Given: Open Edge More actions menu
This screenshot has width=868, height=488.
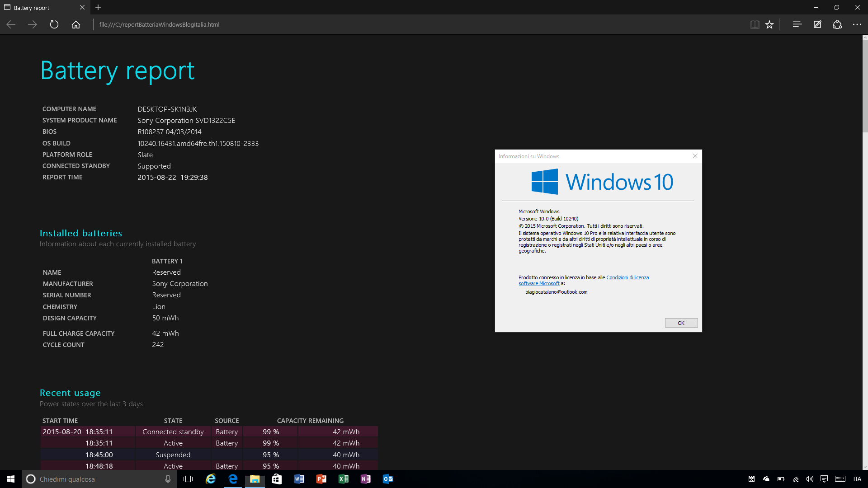Looking at the screenshot, I should [857, 24].
